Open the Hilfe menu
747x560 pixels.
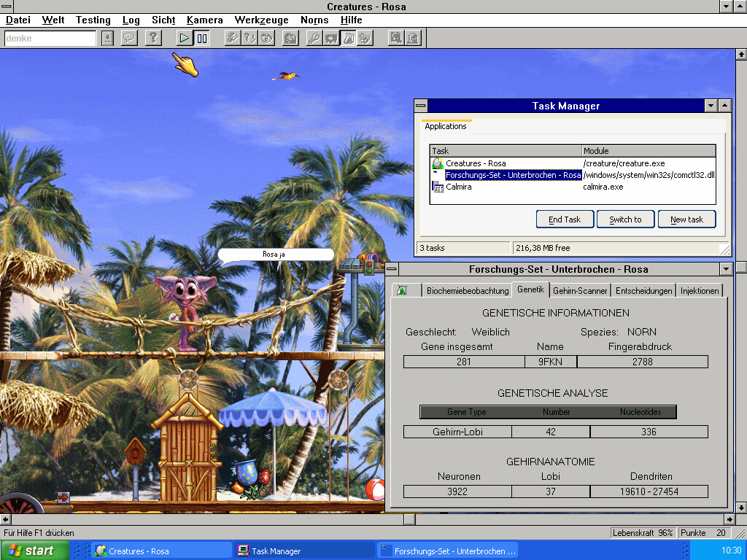[351, 20]
